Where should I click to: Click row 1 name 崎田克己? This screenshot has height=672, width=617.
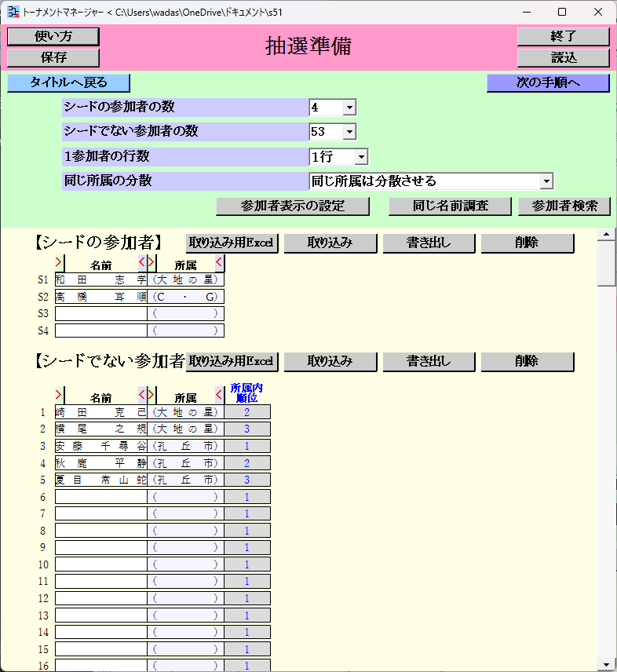click(x=101, y=412)
